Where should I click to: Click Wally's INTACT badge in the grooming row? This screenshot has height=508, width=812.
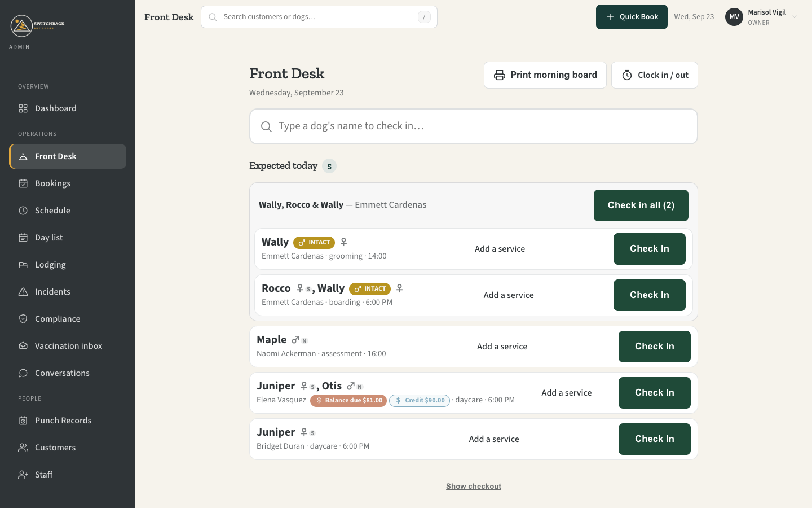click(x=314, y=243)
